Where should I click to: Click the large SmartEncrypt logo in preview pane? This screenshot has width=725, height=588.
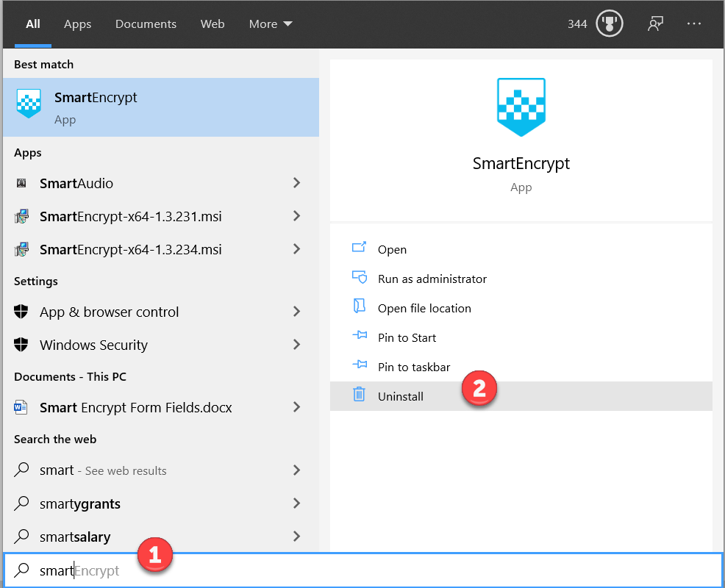pos(521,107)
